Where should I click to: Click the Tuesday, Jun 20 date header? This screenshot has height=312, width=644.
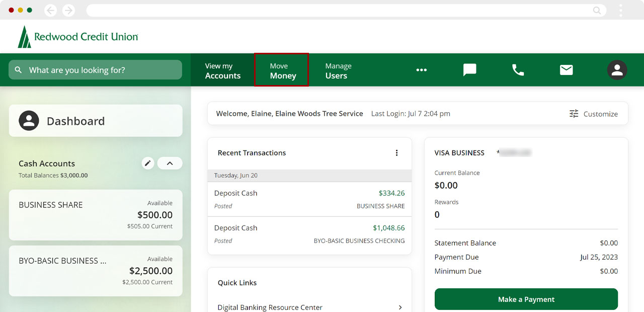click(x=236, y=176)
